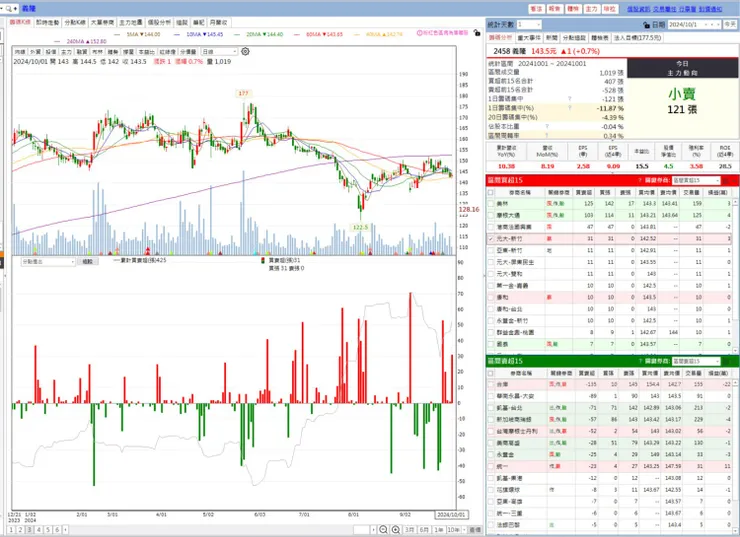The image size is (740, 537).
Task: Click the pink info icon beside the MA legend
Action: [x=420, y=33]
